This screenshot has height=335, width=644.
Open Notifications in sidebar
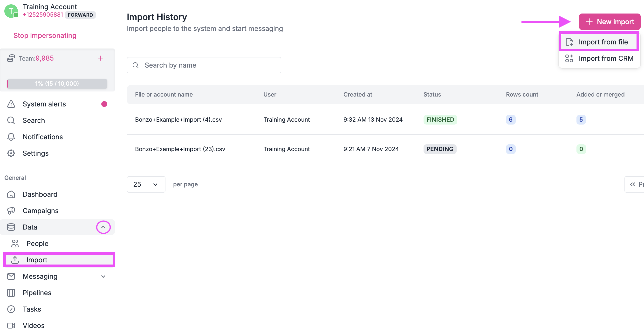click(x=57, y=137)
